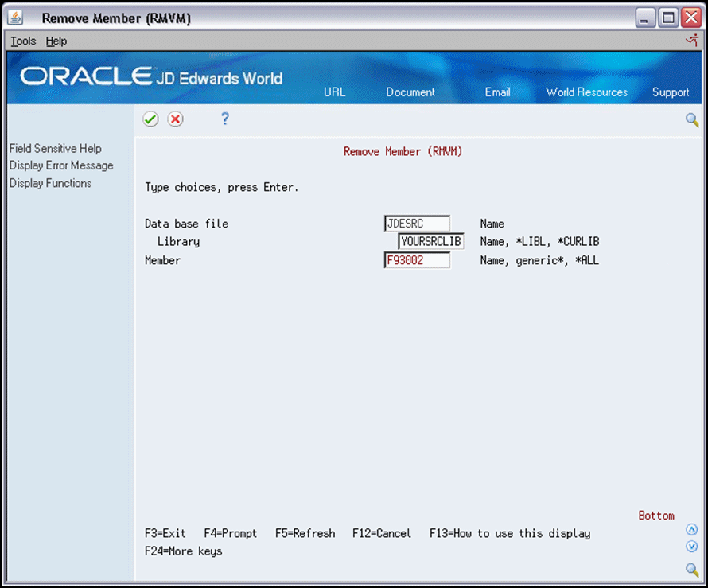
Task: Select the Document tab in banner
Action: click(410, 92)
